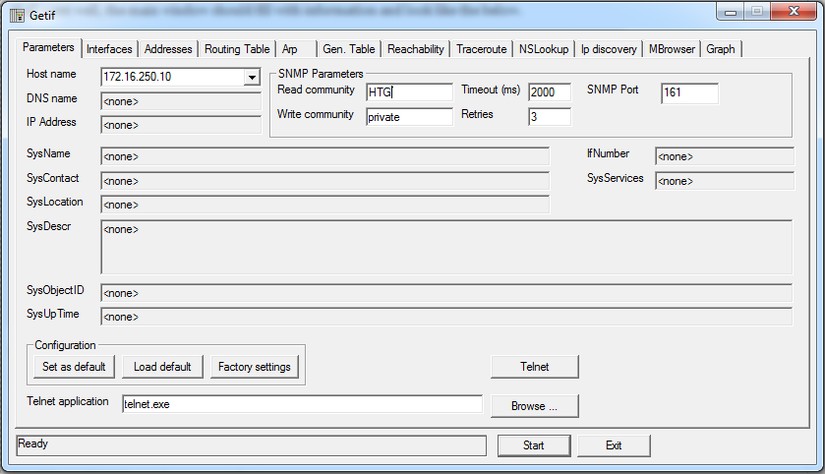Open the Host name dropdown arrow
This screenshot has width=825, height=474.
point(252,77)
